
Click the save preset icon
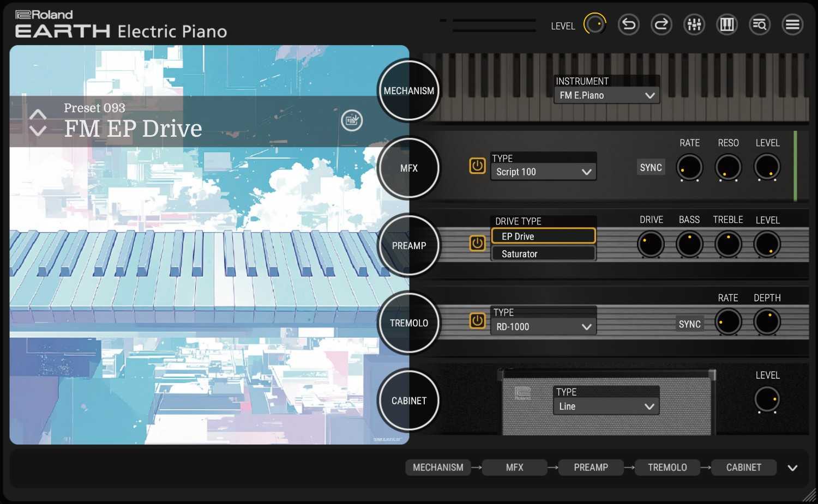tap(352, 120)
